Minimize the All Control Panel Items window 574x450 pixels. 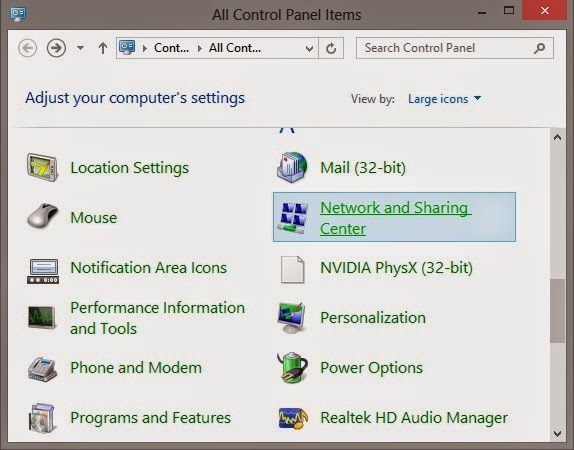(x=482, y=13)
